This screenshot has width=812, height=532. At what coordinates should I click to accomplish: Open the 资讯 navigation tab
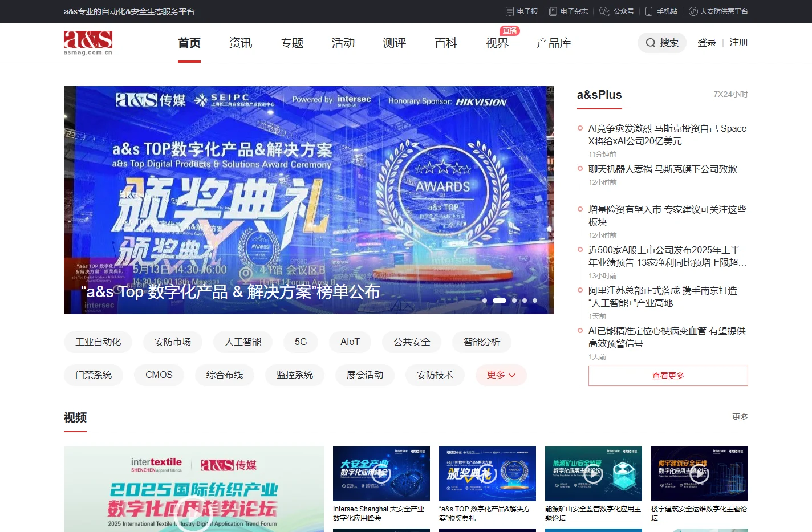(x=241, y=43)
